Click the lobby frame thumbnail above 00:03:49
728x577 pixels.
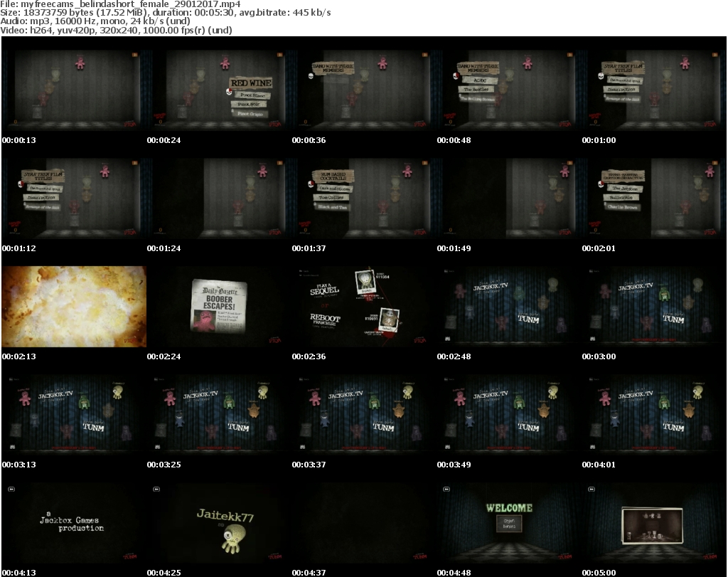click(x=509, y=415)
